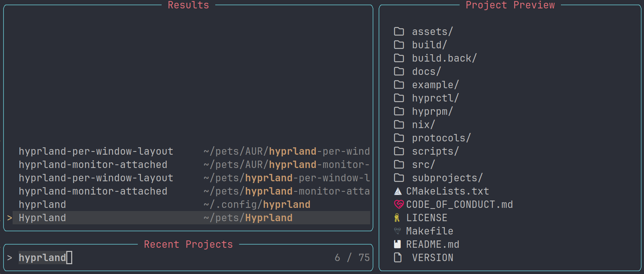Viewport: 644px width, 274px height.
Task: Click the scripts folder icon
Action: click(399, 151)
